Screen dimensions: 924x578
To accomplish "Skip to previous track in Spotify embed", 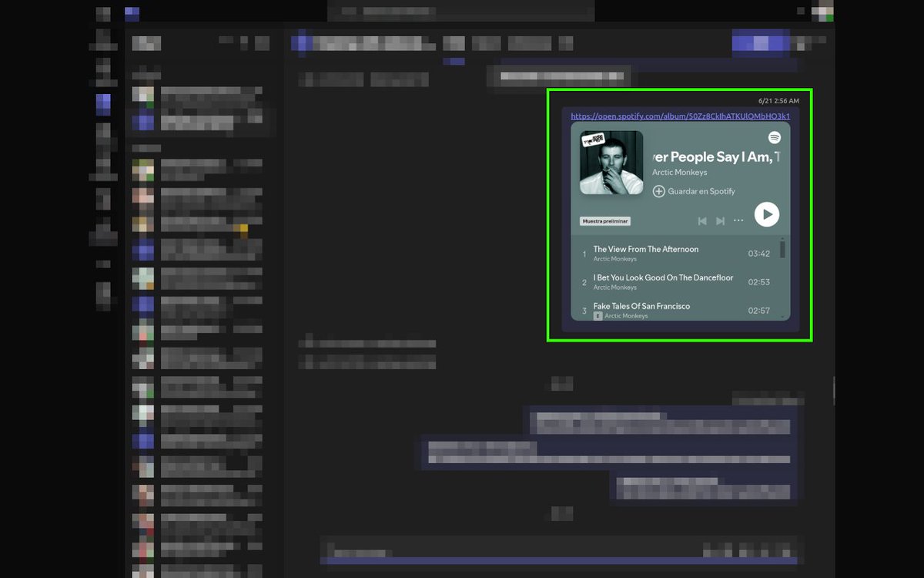I will click(x=702, y=221).
